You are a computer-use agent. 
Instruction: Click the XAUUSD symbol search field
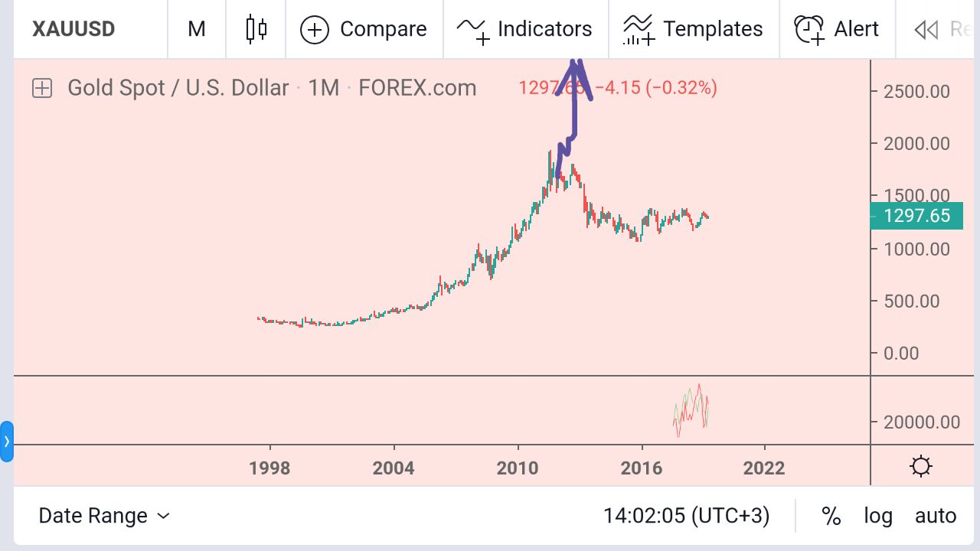tap(73, 29)
